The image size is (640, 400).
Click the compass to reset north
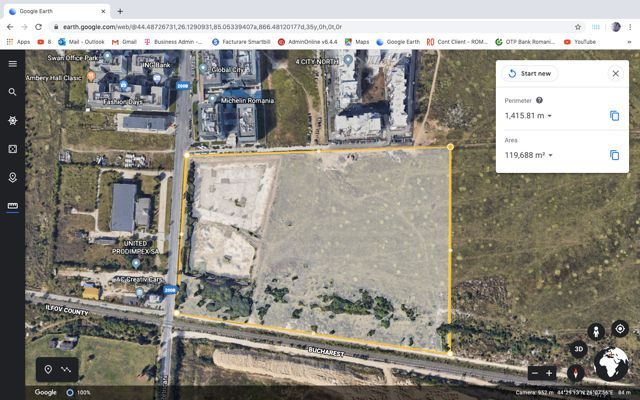click(x=576, y=373)
